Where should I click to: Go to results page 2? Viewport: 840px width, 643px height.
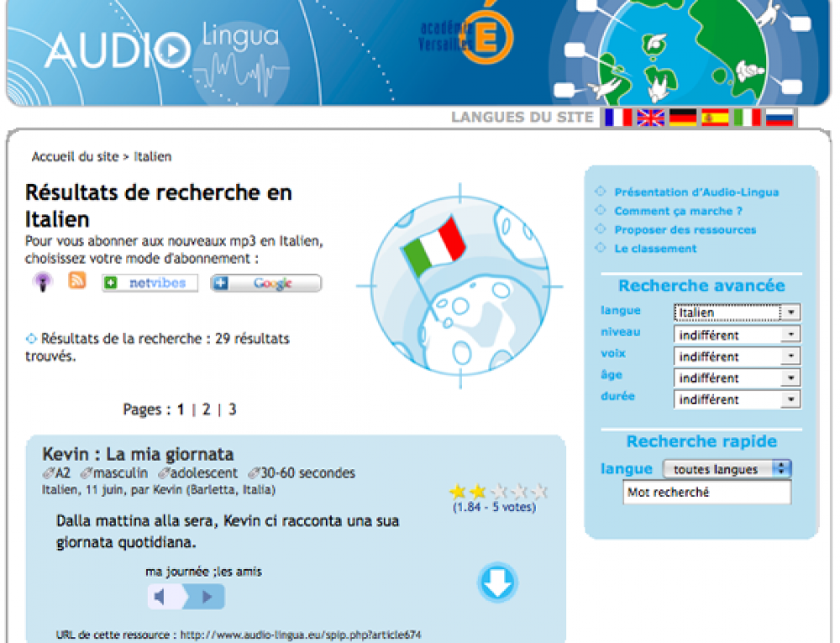(207, 410)
